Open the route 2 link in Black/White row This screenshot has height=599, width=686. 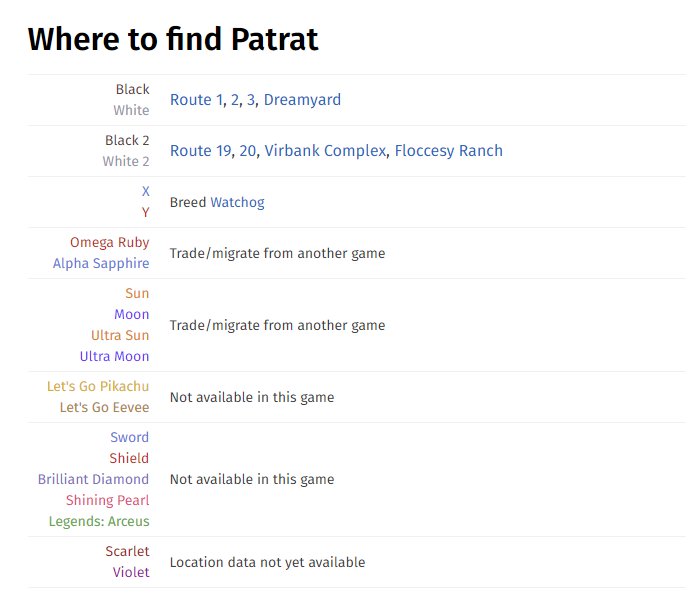click(235, 100)
